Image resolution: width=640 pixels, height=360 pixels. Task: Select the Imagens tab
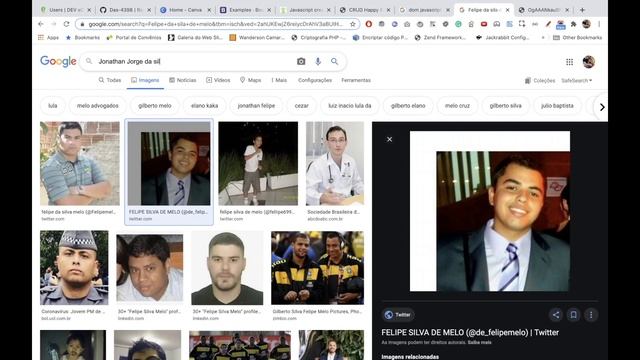(x=145, y=80)
